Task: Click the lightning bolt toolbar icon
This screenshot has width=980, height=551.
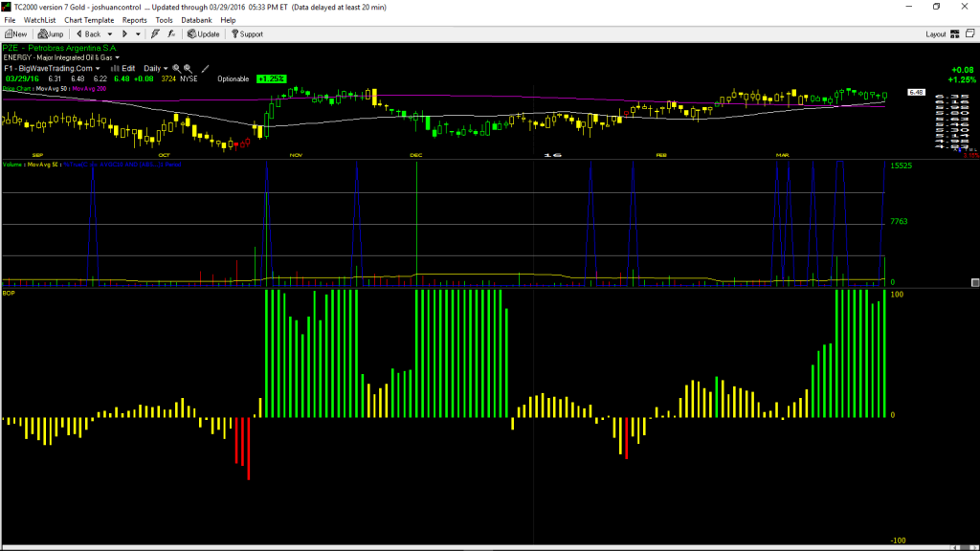Action: click(155, 34)
